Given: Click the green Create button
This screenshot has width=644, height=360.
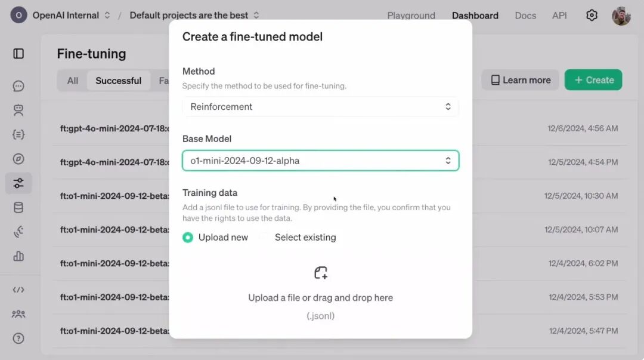Looking at the screenshot, I should 593,80.
